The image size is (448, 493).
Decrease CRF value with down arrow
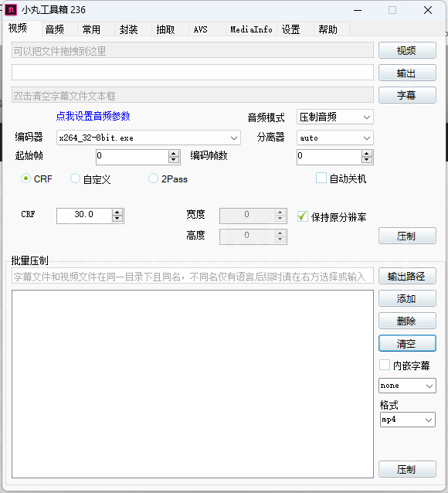[x=117, y=219]
